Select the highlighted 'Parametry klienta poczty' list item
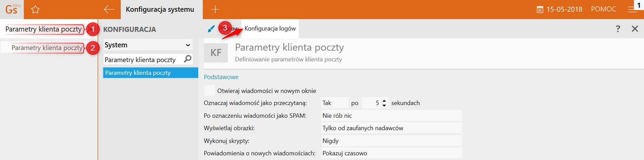This screenshot has height=160, width=644. coord(150,73)
